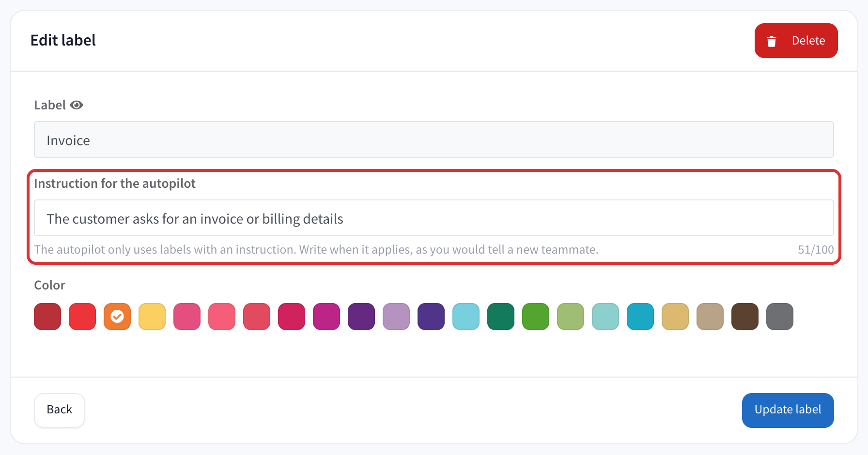Select the light lavender color swatch
This screenshot has width=868, height=455.
396,317
